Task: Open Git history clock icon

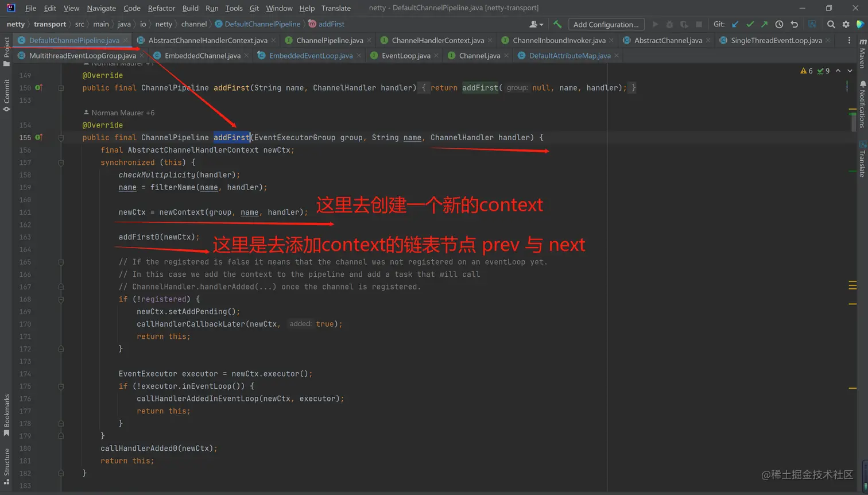Action: pos(779,24)
